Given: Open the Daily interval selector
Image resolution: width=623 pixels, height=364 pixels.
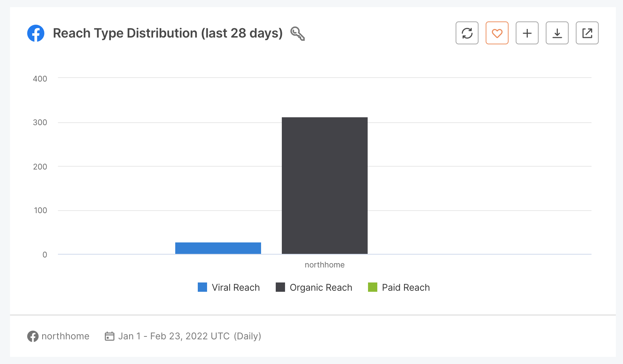Looking at the screenshot, I should click(x=247, y=336).
